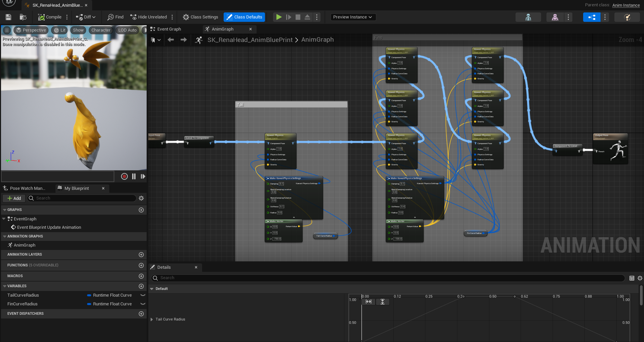Viewport: 644px width, 342px height.
Task: Focus the Details search field
Action: click(x=388, y=278)
